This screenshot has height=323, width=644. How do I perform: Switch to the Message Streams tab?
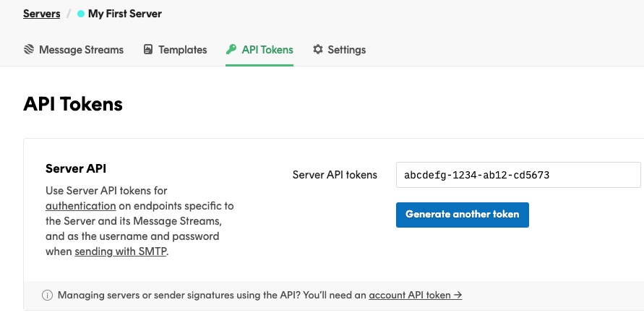(74, 50)
